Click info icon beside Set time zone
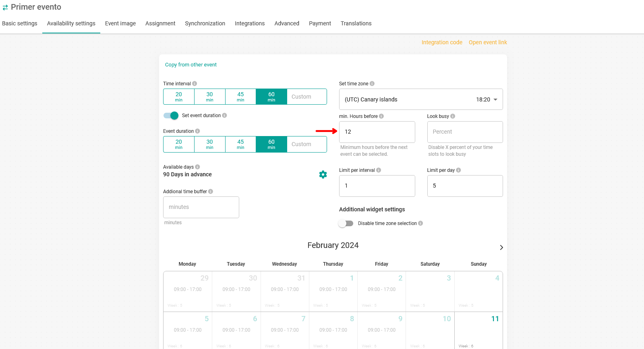This screenshot has height=349, width=644. click(x=372, y=84)
